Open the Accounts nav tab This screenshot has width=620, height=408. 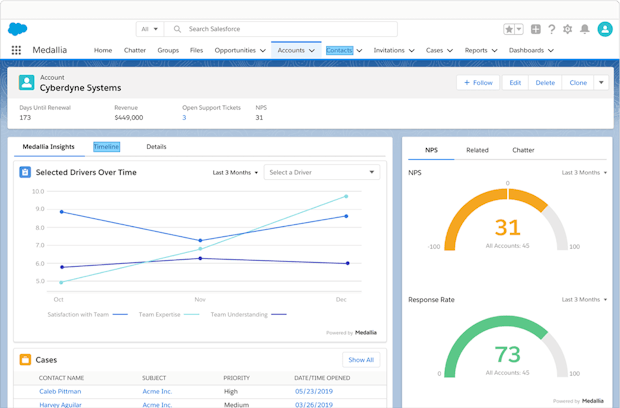291,50
